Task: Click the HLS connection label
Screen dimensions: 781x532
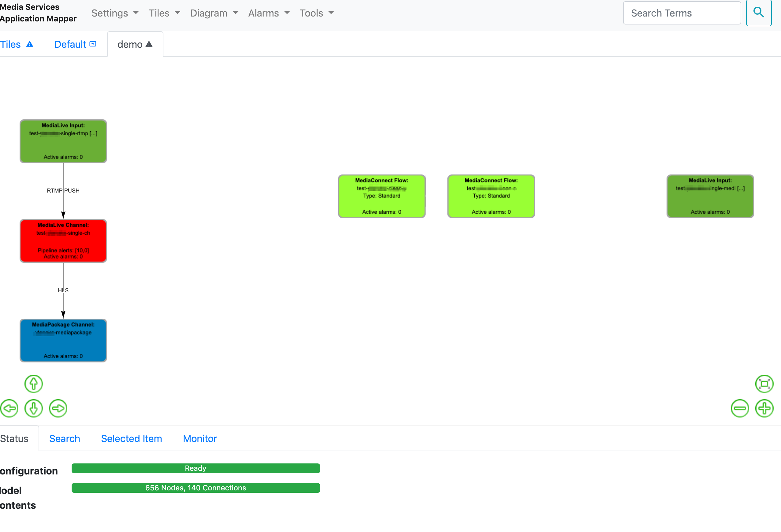Action: tap(63, 290)
